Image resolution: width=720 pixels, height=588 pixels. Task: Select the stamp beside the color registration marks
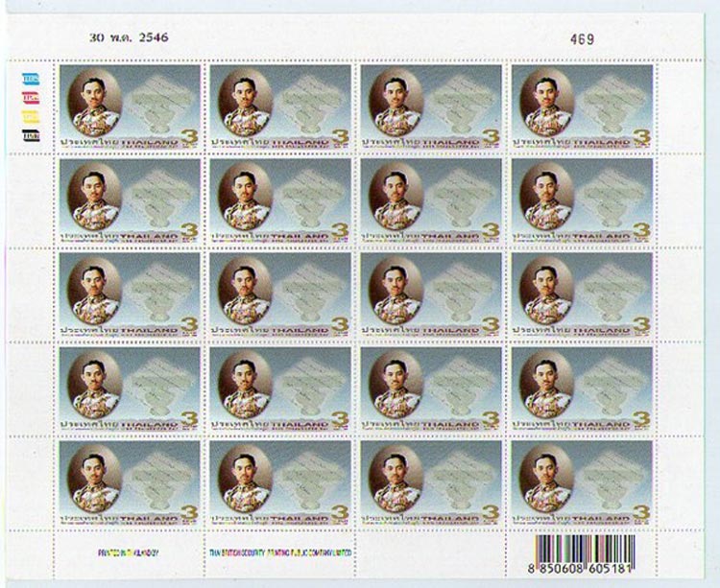coord(130,106)
